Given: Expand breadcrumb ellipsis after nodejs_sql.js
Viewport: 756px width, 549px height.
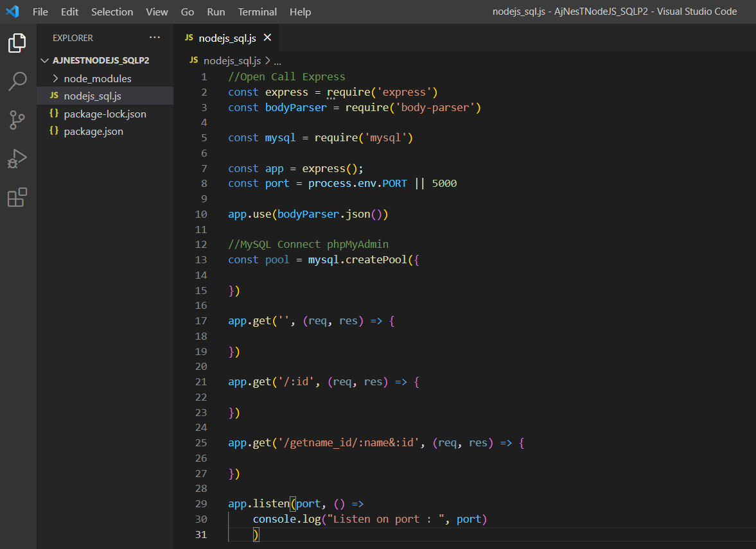Looking at the screenshot, I should coord(277,61).
